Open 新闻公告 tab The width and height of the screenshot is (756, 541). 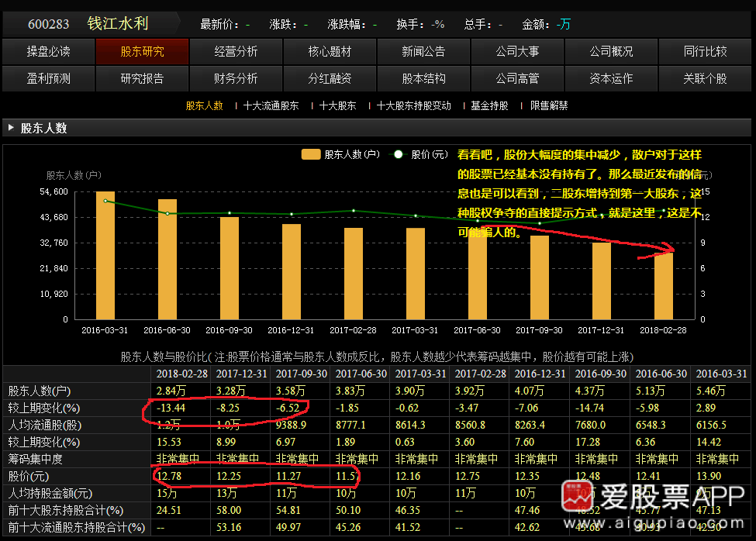(423, 52)
